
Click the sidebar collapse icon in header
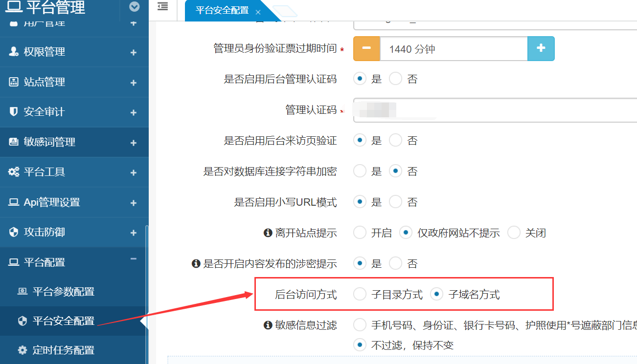[163, 6]
